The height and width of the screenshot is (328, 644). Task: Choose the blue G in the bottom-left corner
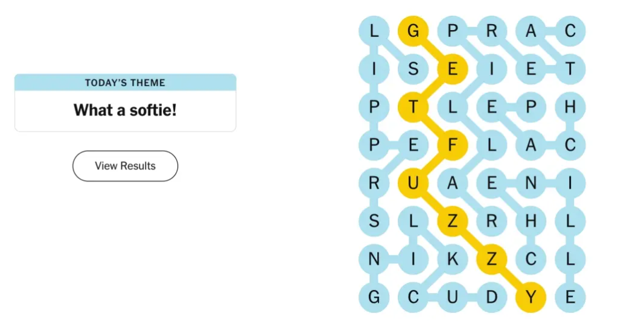[x=374, y=297]
